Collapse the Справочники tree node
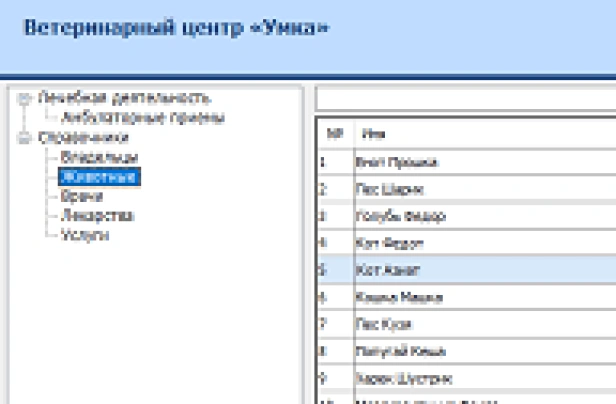The height and width of the screenshot is (404, 616). pos(24,137)
